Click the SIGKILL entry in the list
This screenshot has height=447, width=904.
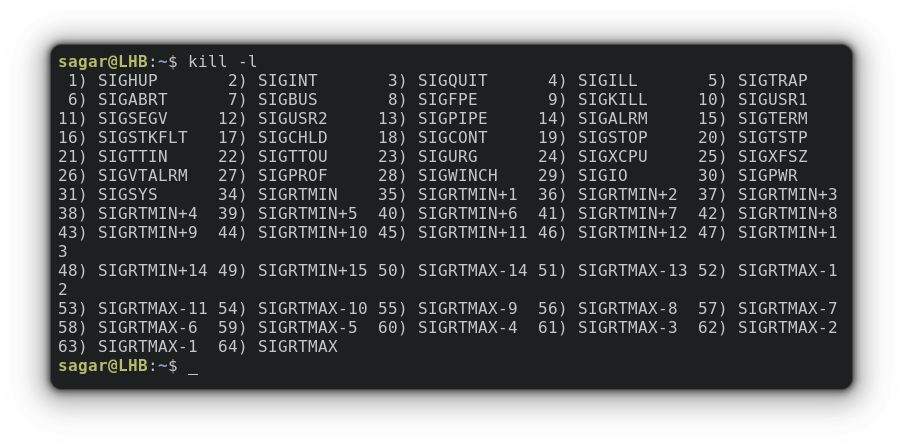tap(612, 99)
